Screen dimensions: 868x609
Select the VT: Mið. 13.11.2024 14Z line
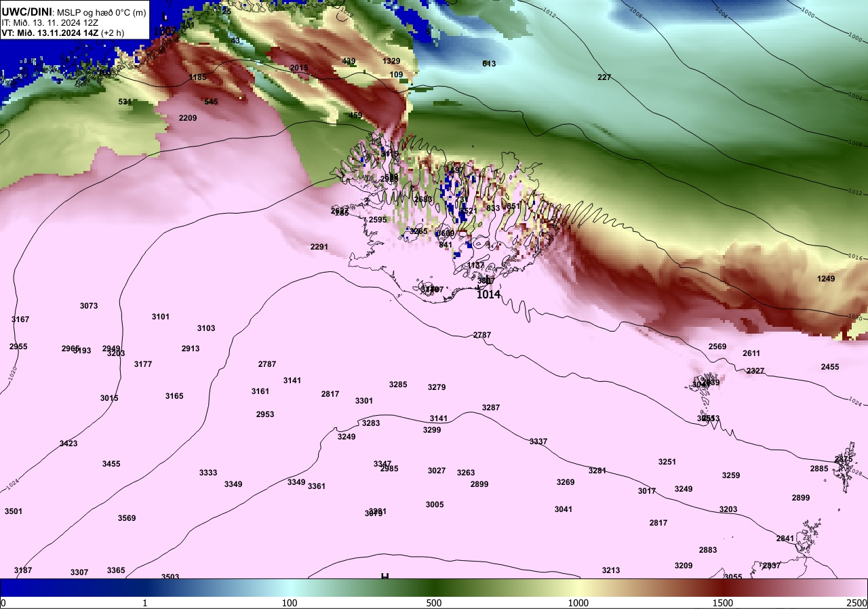coord(62,33)
